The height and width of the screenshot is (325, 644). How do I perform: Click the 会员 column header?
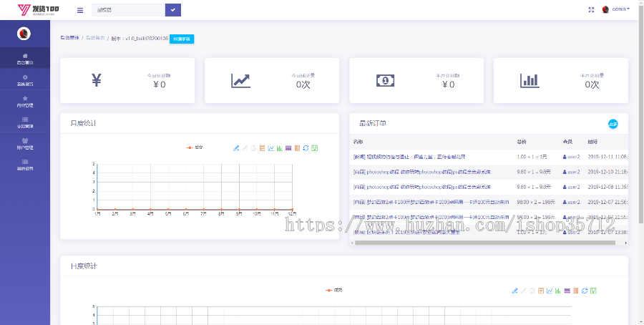(x=567, y=142)
